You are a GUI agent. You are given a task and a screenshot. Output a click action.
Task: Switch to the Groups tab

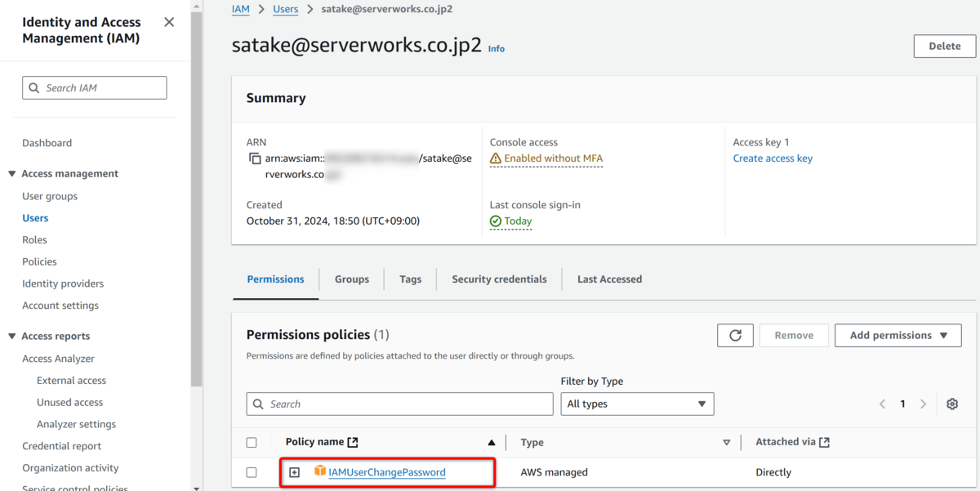(352, 279)
